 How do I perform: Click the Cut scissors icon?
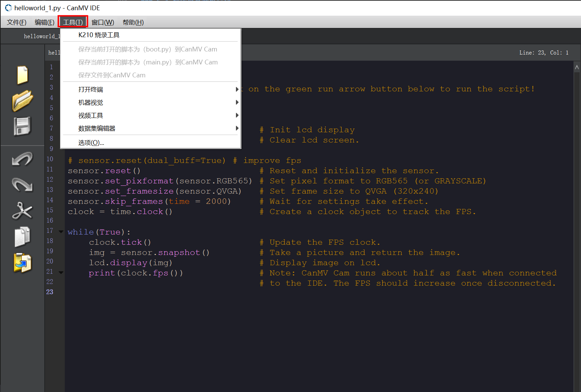coord(23,210)
